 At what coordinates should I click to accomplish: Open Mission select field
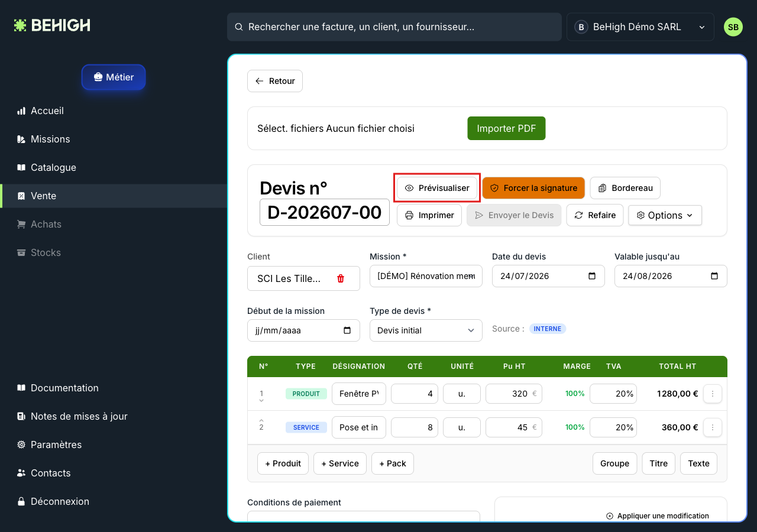(426, 276)
